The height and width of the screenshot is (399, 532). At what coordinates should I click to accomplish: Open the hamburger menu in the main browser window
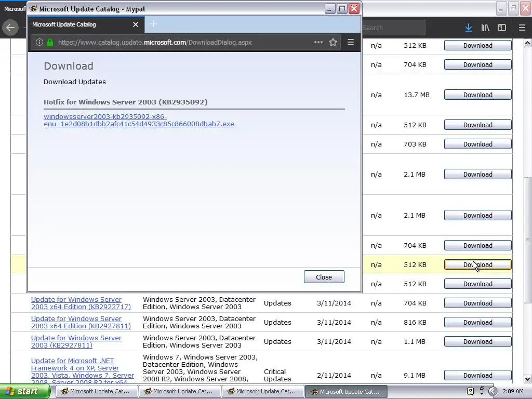click(522, 28)
